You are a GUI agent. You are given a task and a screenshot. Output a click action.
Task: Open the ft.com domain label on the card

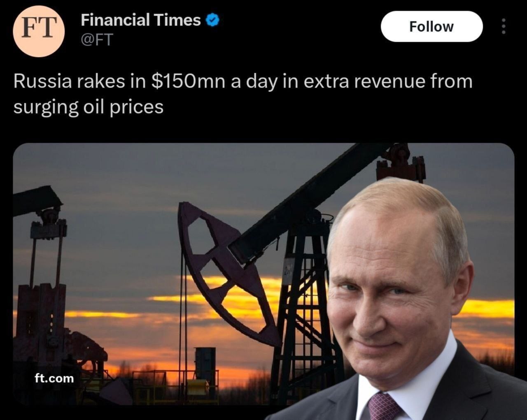[54, 378]
